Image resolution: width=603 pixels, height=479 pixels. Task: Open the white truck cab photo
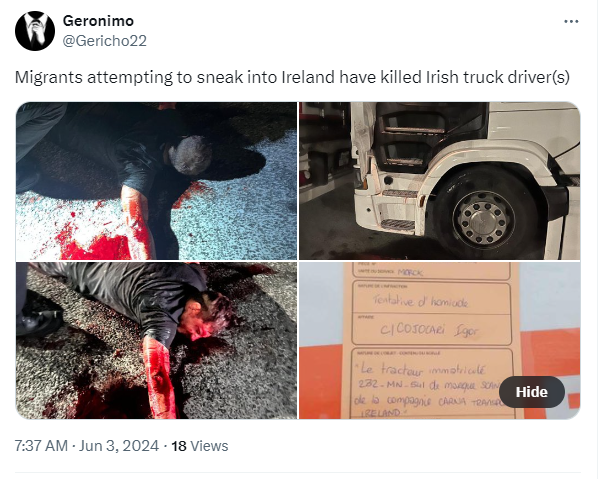(x=440, y=181)
